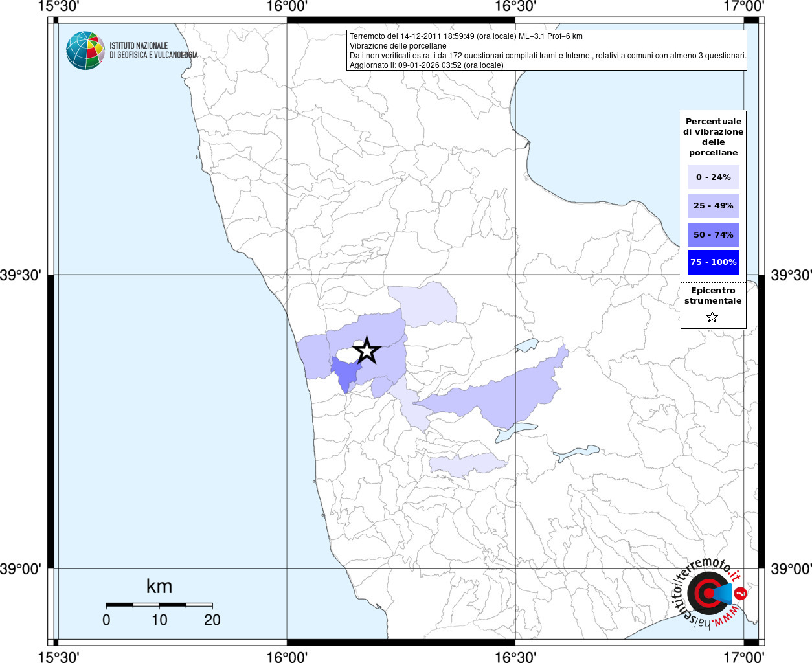The height and width of the screenshot is (663, 812).
Task: Click the scale bar value 0
Action: [106, 620]
